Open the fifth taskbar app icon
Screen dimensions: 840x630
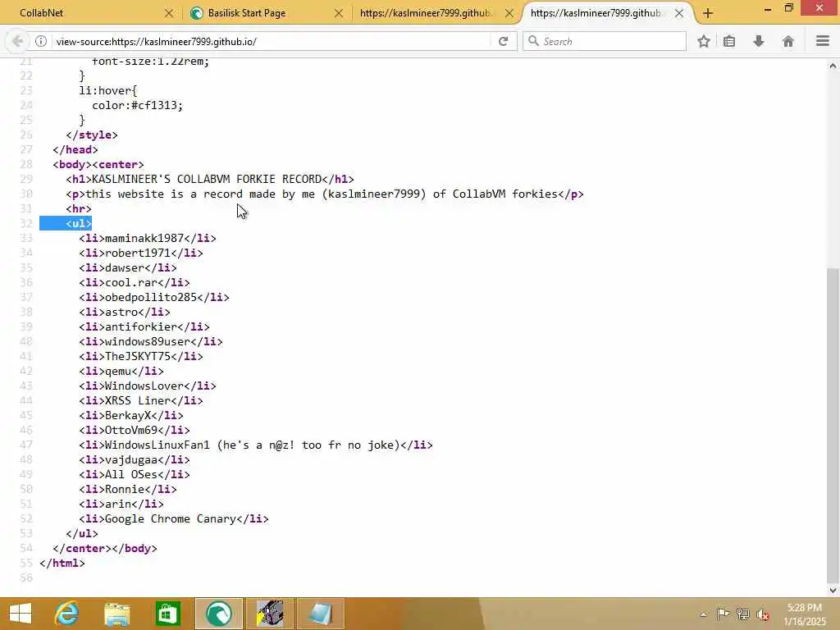269,614
